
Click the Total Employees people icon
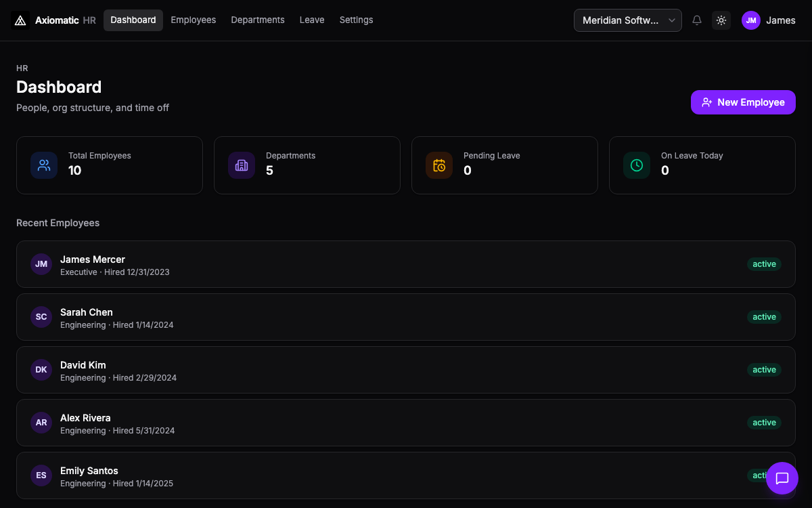tap(44, 165)
